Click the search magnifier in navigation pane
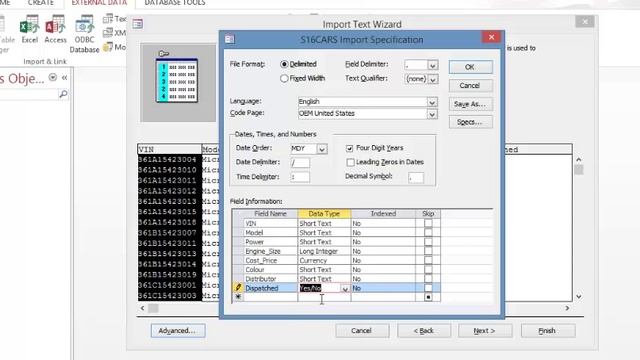Screen dimensions: 640x360 pyautogui.click(x=63, y=94)
